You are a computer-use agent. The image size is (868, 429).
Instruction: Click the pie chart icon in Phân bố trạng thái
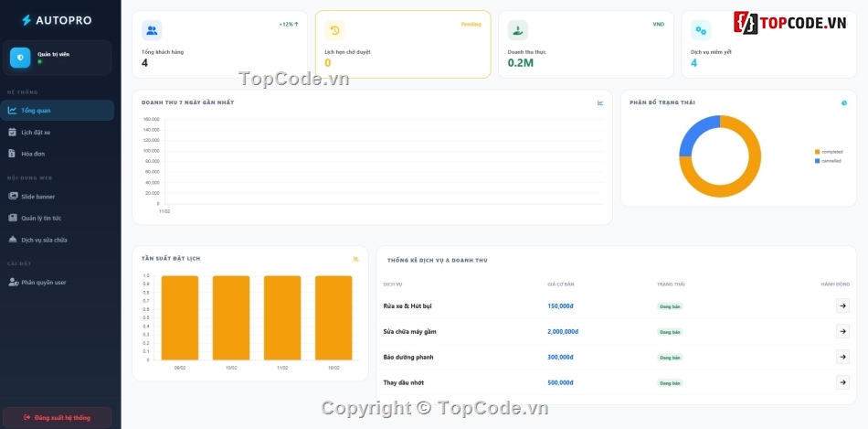[x=844, y=102]
